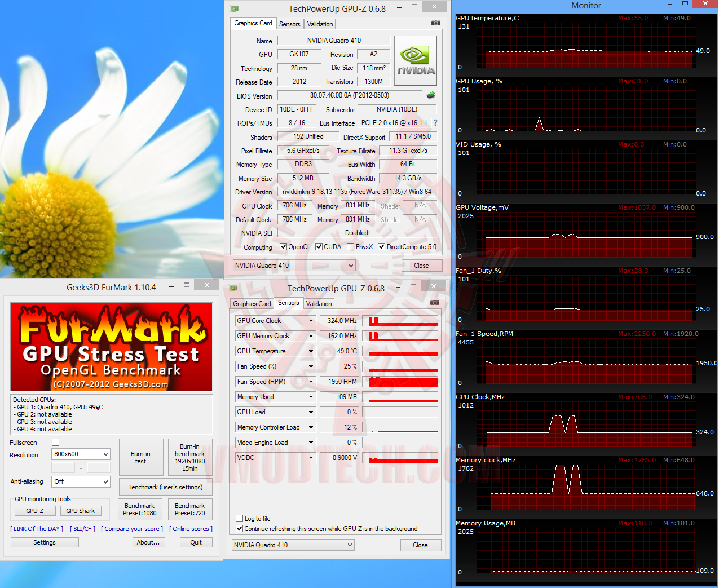
Task: Expand the GPU Core Clock sensor dropdown
Action: tap(311, 321)
